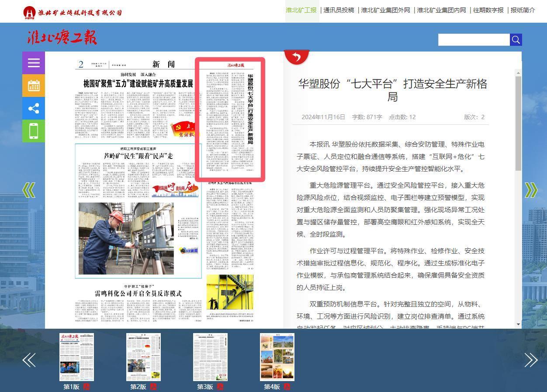Screen dimensions: 547x392
Task: Open the purple hamburger menu
Action: click(34, 63)
